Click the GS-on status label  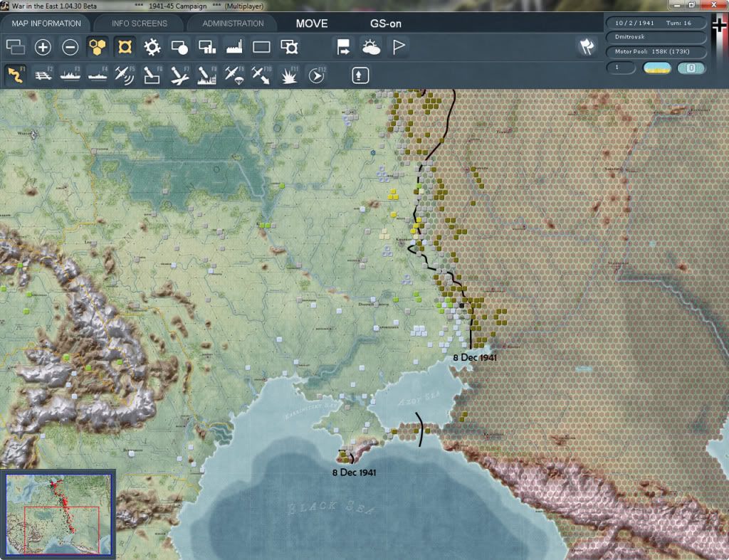click(x=385, y=23)
